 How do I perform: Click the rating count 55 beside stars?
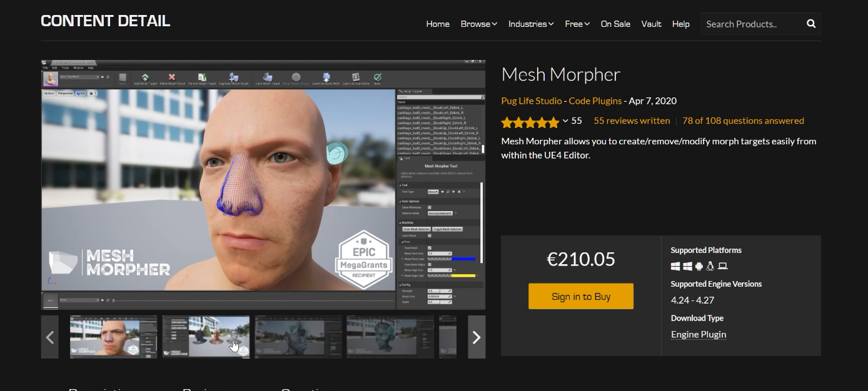[x=577, y=121]
